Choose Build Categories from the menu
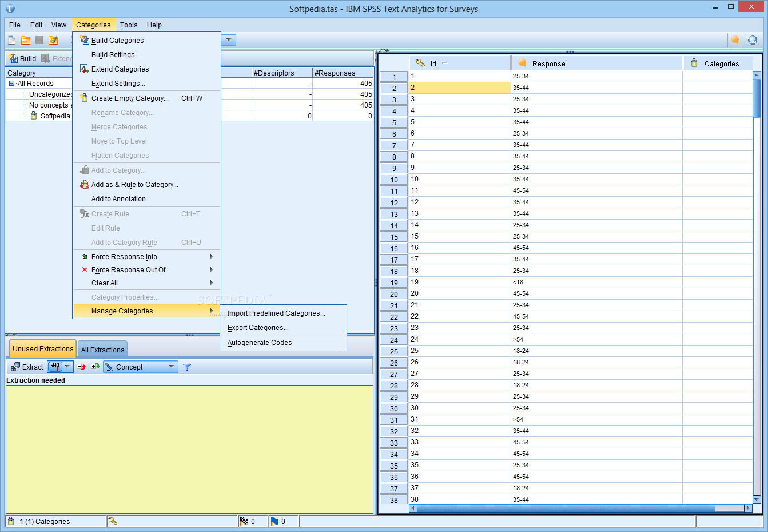This screenshot has height=532, width=768. pos(146,41)
